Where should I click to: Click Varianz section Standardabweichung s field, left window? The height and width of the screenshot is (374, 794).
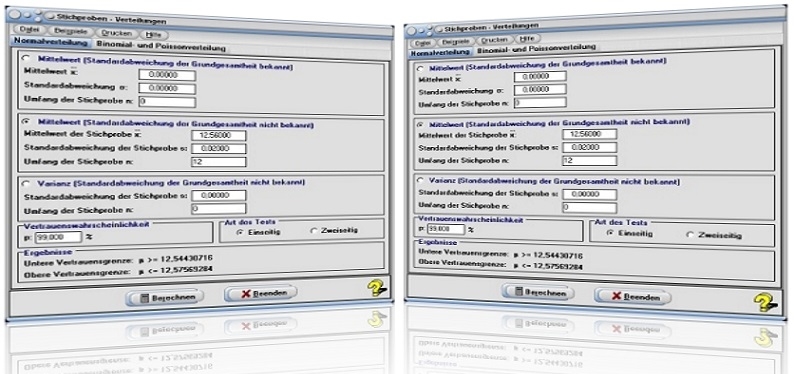click(219, 195)
